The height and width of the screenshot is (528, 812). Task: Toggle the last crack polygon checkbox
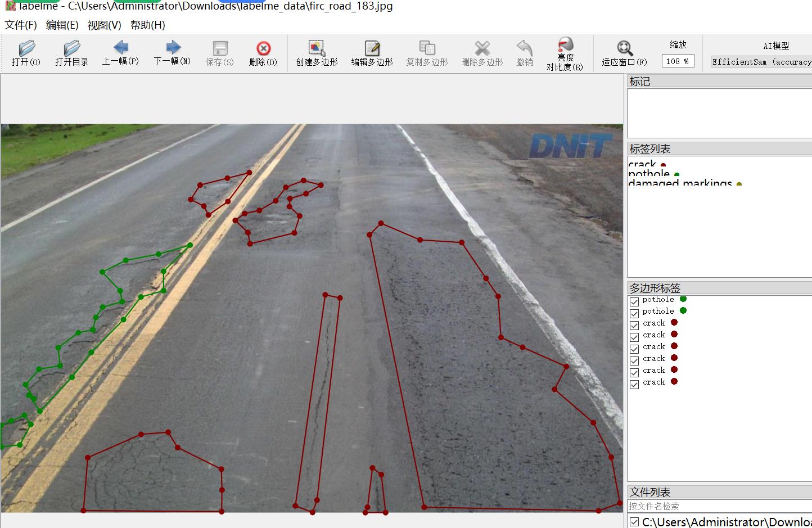click(634, 384)
